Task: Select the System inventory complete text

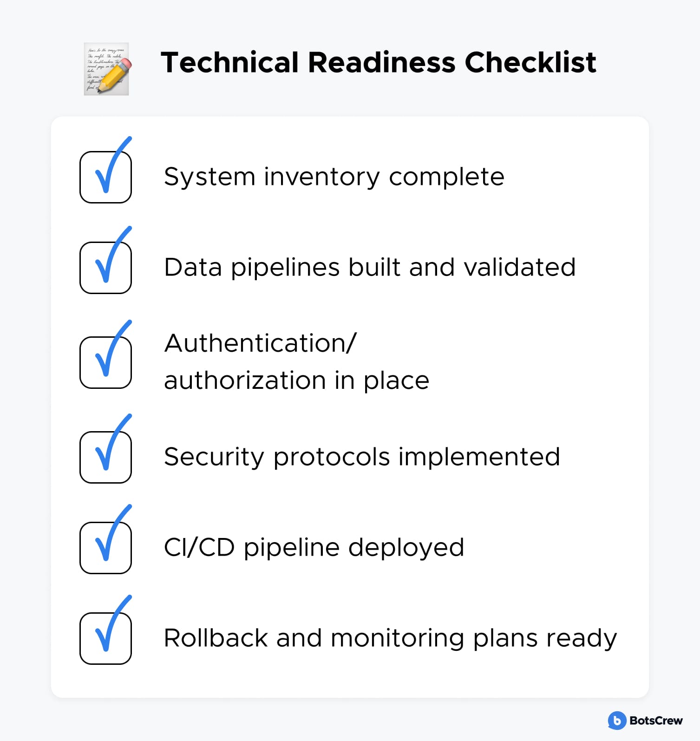Action: pyautogui.click(x=334, y=177)
